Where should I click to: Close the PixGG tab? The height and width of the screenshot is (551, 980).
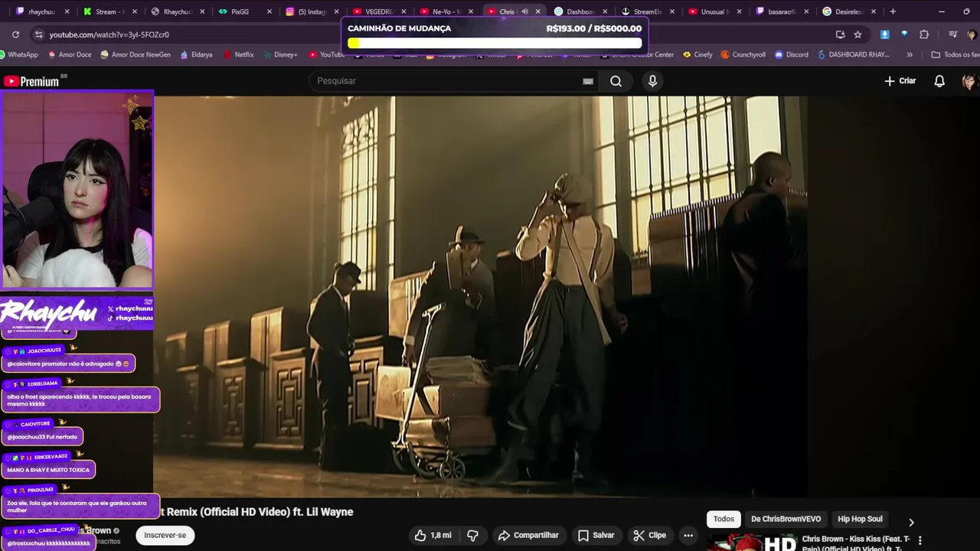point(269,11)
